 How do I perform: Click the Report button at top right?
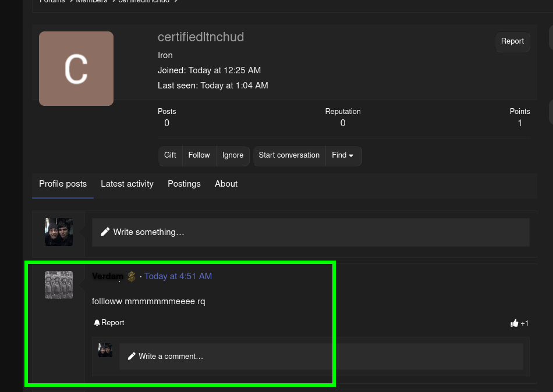[x=512, y=41]
